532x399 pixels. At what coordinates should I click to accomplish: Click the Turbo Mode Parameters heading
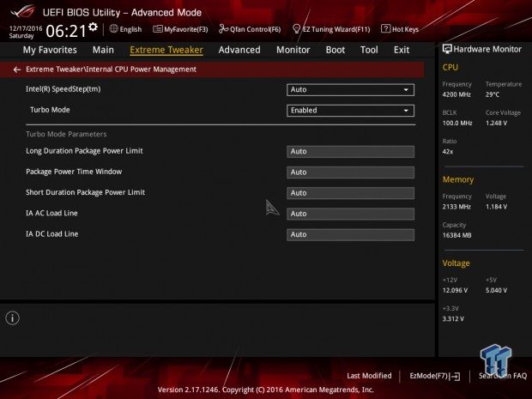coord(66,135)
